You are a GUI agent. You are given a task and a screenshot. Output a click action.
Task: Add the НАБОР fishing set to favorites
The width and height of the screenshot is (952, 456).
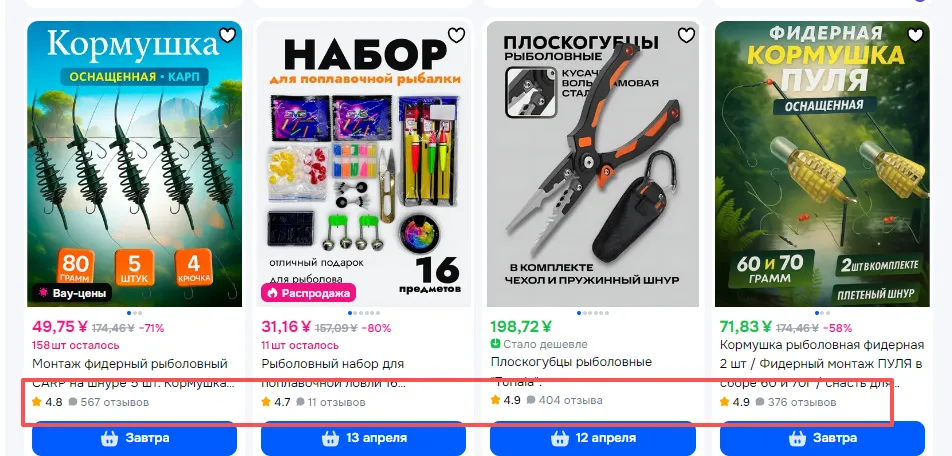(x=456, y=35)
